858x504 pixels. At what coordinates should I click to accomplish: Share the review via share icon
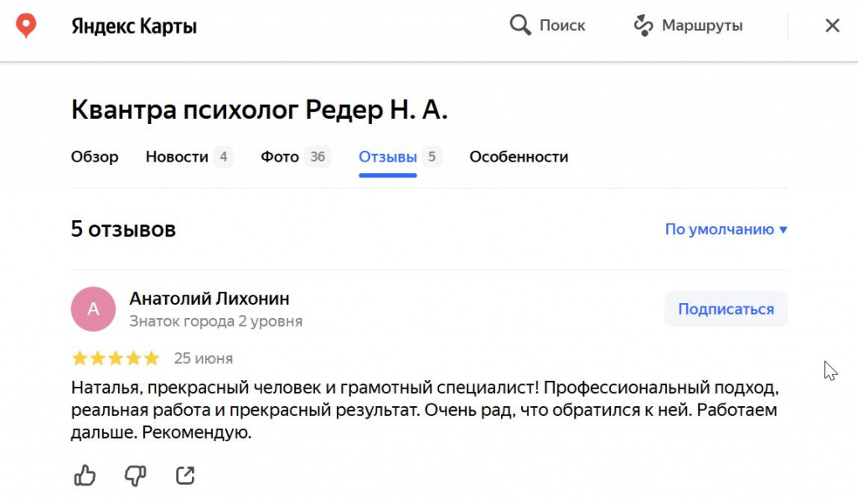(x=184, y=475)
